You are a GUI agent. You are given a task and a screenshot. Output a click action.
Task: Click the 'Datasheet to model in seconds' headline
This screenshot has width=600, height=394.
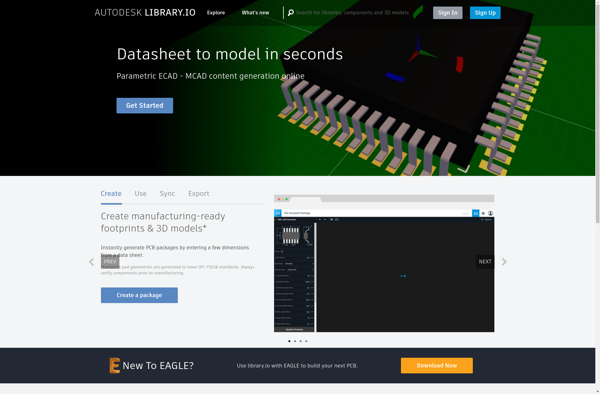pyautogui.click(x=230, y=54)
